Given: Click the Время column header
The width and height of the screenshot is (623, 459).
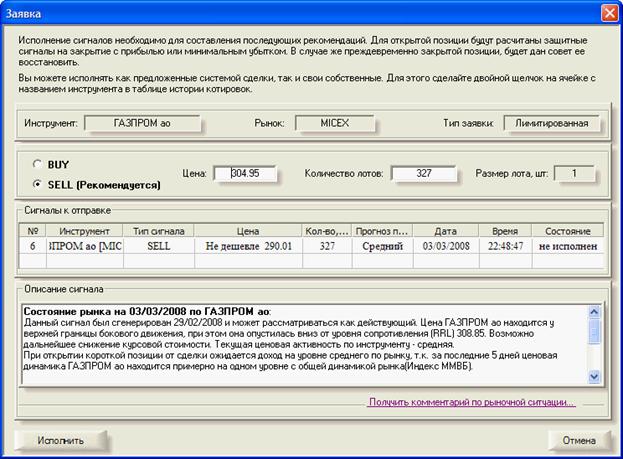Looking at the screenshot, I should point(505,231).
